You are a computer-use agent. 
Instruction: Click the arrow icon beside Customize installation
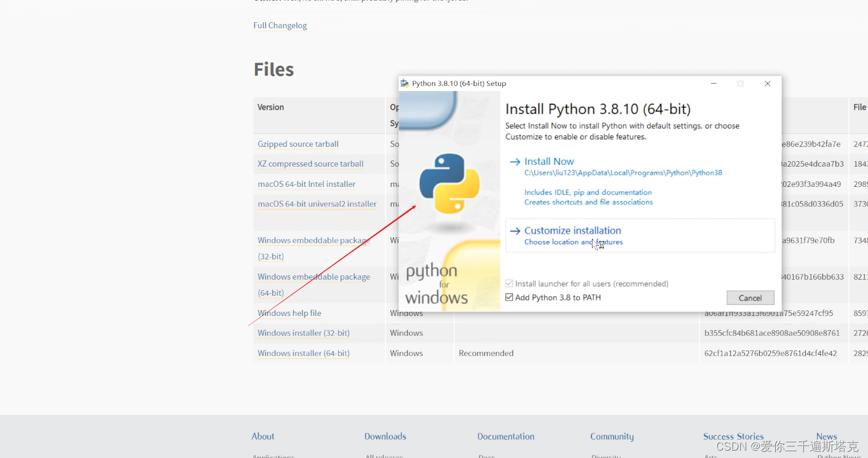[x=515, y=231]
